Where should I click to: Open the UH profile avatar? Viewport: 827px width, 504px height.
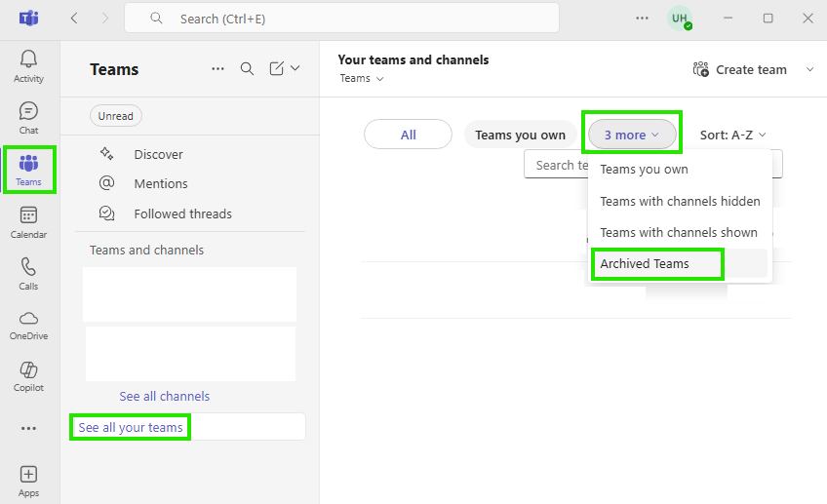pyautogui.click(x=680, y=19)
